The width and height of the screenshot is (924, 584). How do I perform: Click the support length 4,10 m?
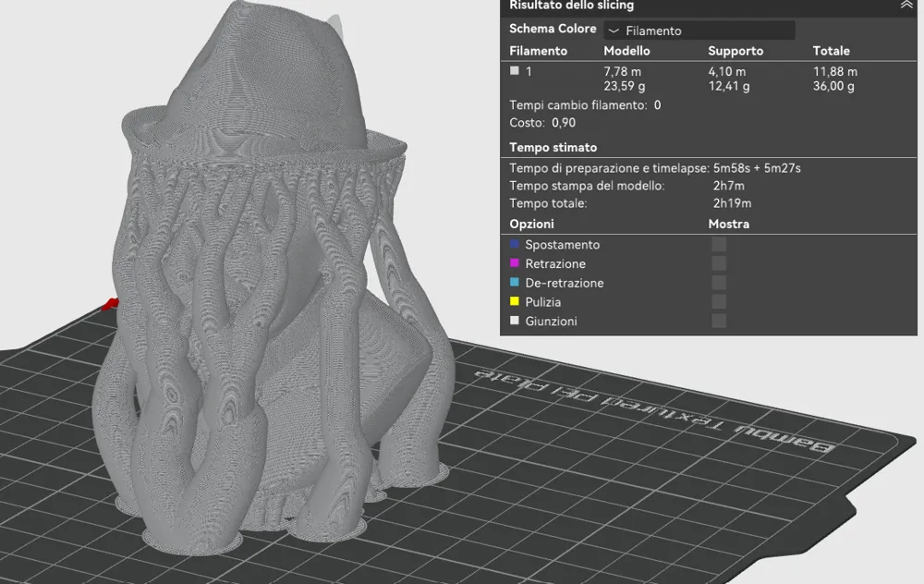click(726, 71)
